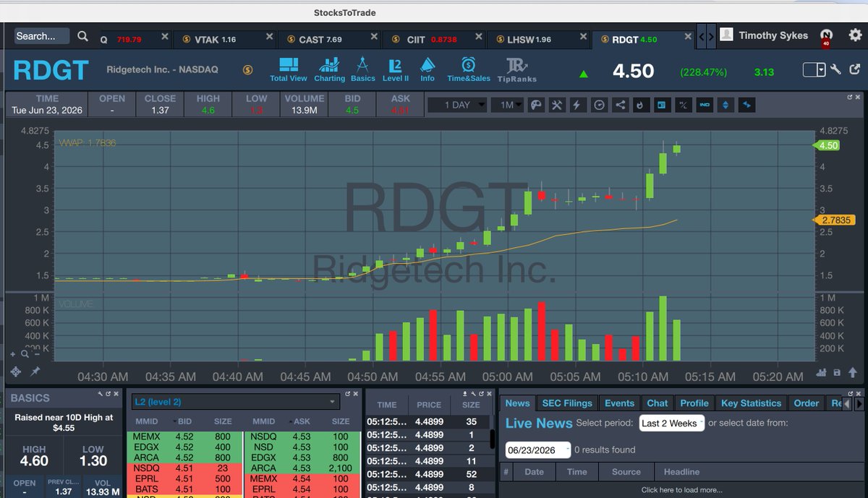
Task: Click the chart zoom magnifier icon
Action: [25, 354]
